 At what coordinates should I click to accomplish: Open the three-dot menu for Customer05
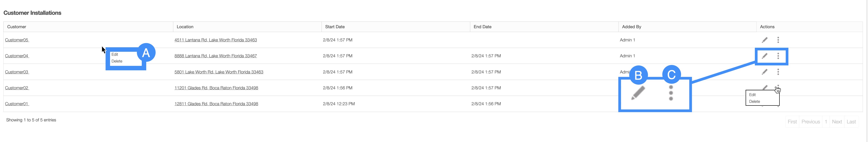tap(778, 40)
